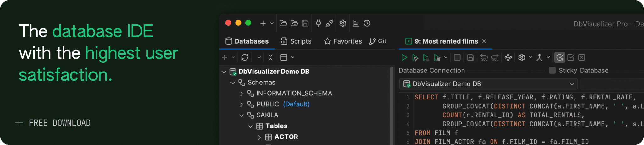The width and height of the screenshot is (644, 145).
Task: Toggle the highlighted auto commit button
Action: pos(560,57)
